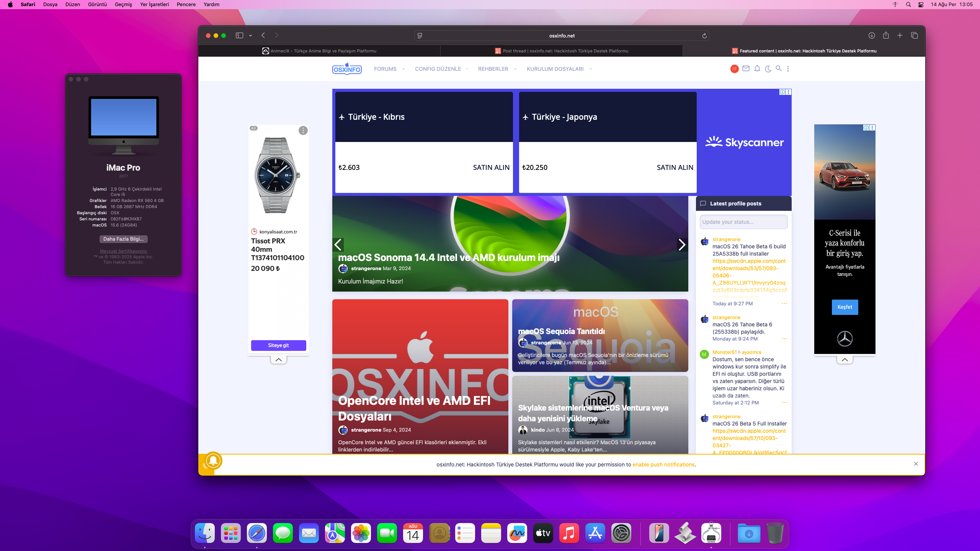Open options for the 9:27 PM post
The image size is (980, 551).
click(784, 303)
